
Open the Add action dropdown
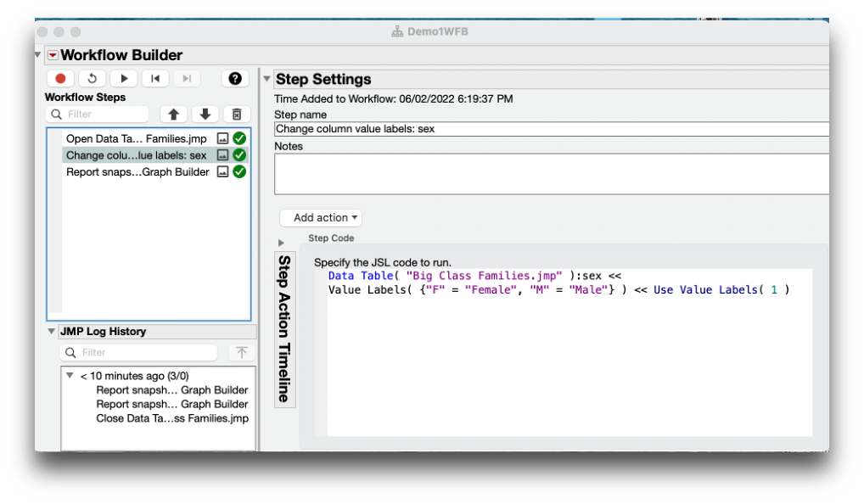(x=320, y=217)
